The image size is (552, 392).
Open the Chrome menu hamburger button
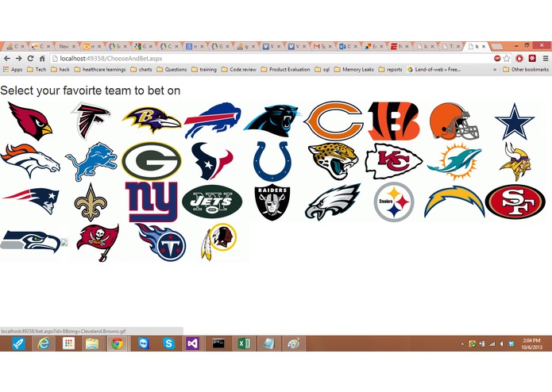coord(546,59)
